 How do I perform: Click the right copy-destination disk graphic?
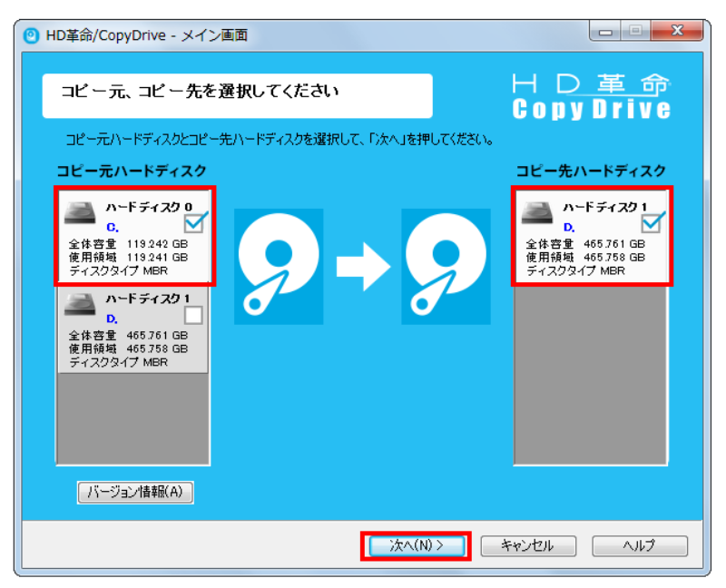[x=446, y=266]
